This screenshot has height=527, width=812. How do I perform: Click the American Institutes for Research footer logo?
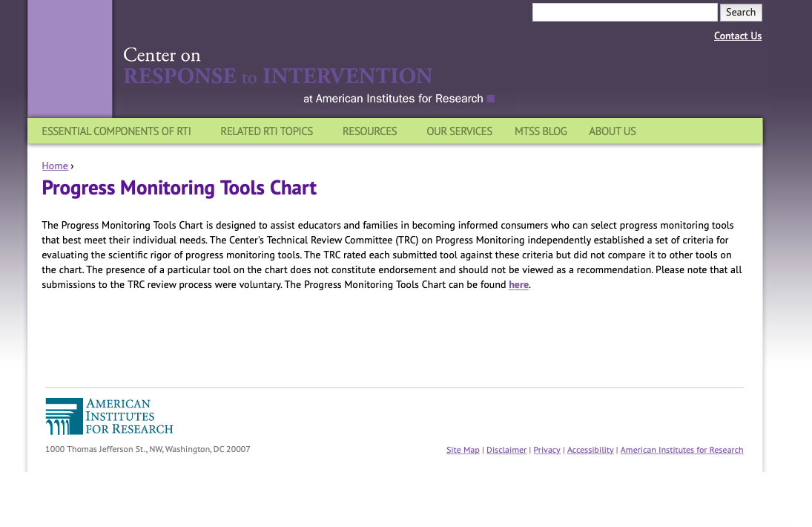(109, 416)
